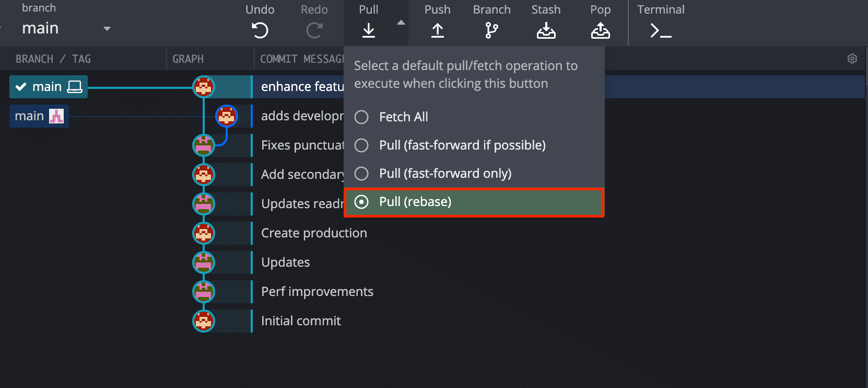Create a branch with the Branch icon
The height and width of the screenshot is (388, 868).
pos(491,30)
